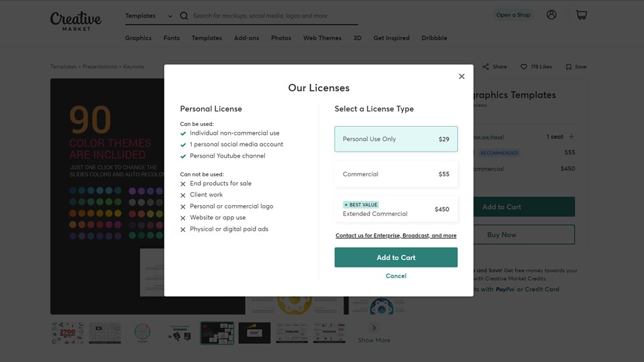This screenshot has height=362, width=644.
Task: Close the Our Licenses dialog
Action: (462, 76)
